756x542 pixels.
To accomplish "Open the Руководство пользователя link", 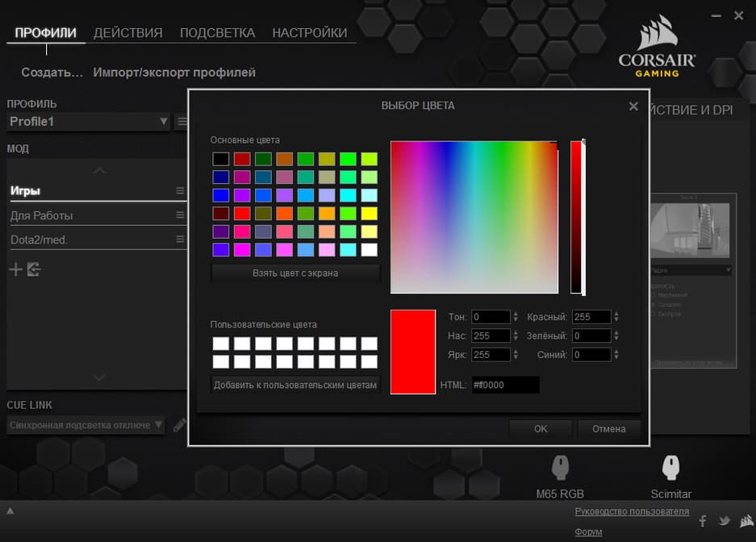I will pyautogui.click(x=632, y=511).
